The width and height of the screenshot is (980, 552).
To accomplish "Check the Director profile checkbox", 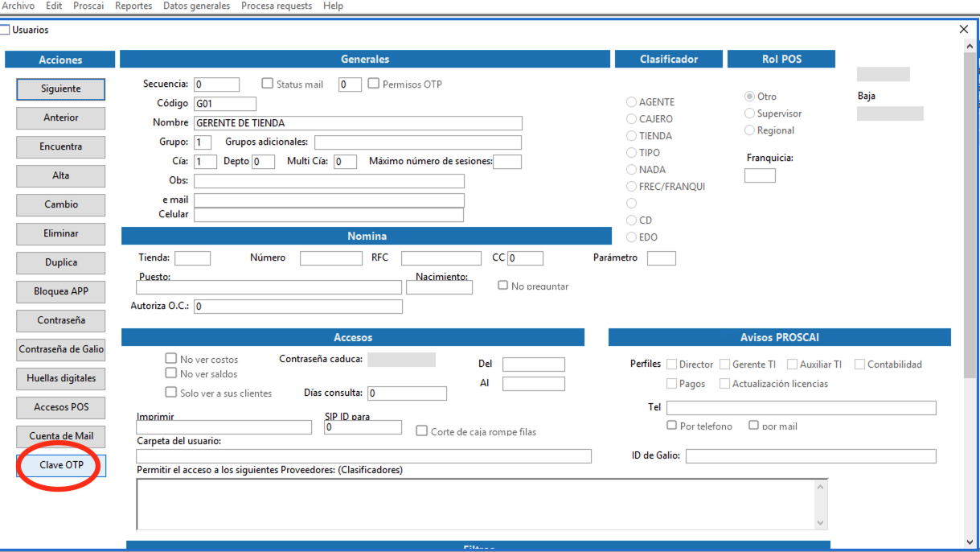I will click(672, 365).
